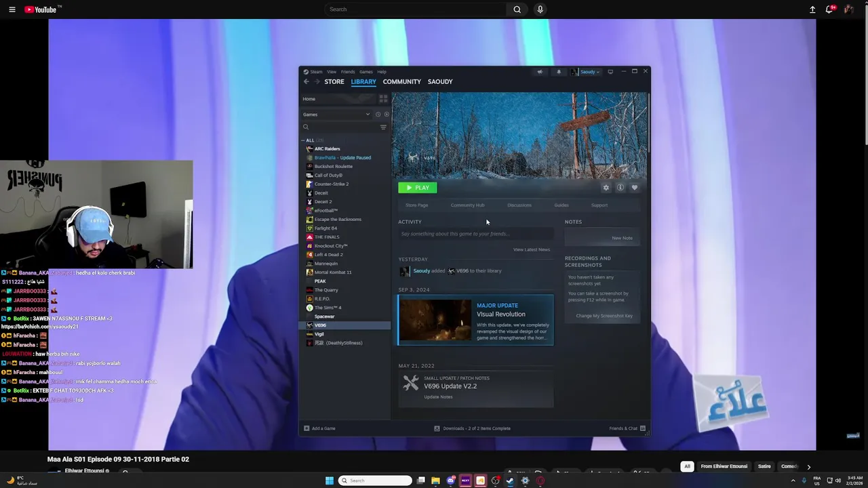Open advanced library filter options icon
This screenshot has width=868, height=488.
coord(383,127)
